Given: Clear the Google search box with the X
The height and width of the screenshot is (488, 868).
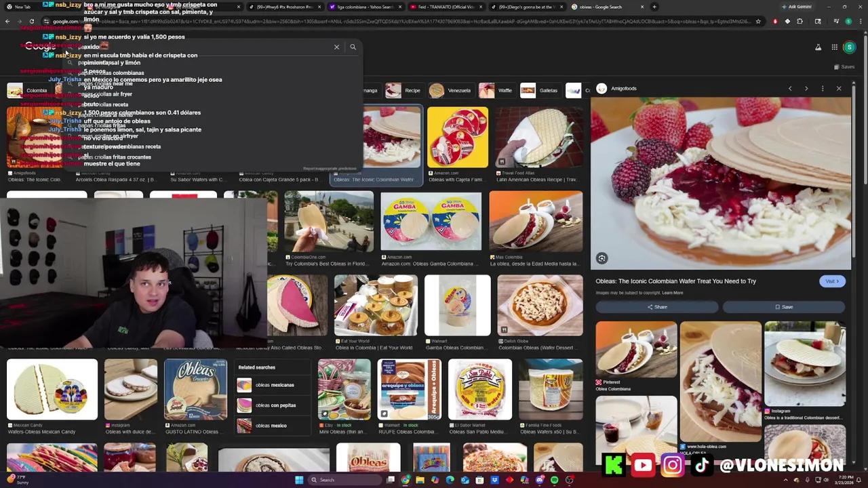Looking at the screenshot, I should click(336, 47).
